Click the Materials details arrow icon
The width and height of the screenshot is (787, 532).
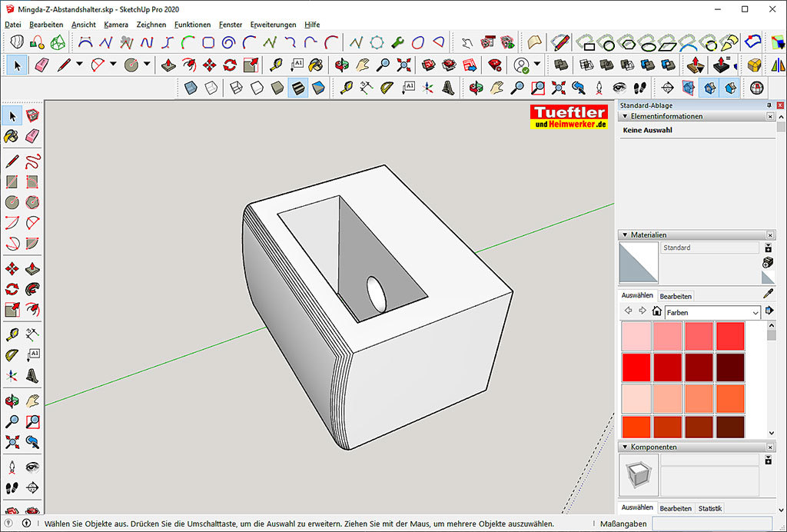769,311
